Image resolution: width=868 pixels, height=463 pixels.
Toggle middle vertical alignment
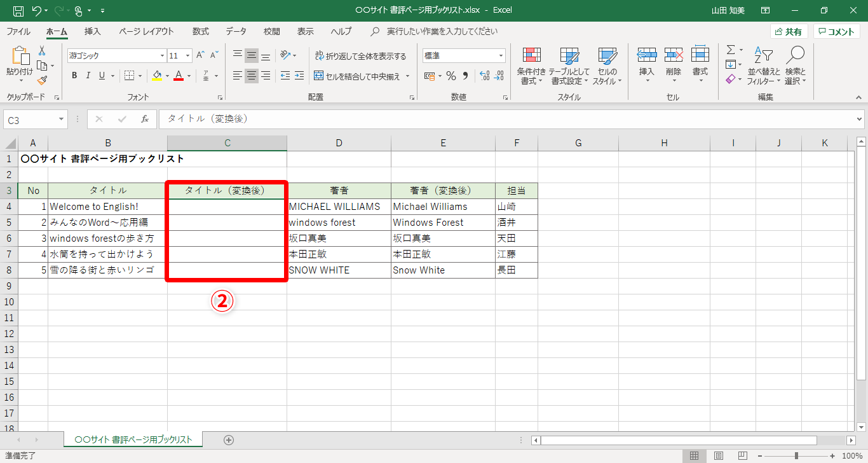[252, 55]
